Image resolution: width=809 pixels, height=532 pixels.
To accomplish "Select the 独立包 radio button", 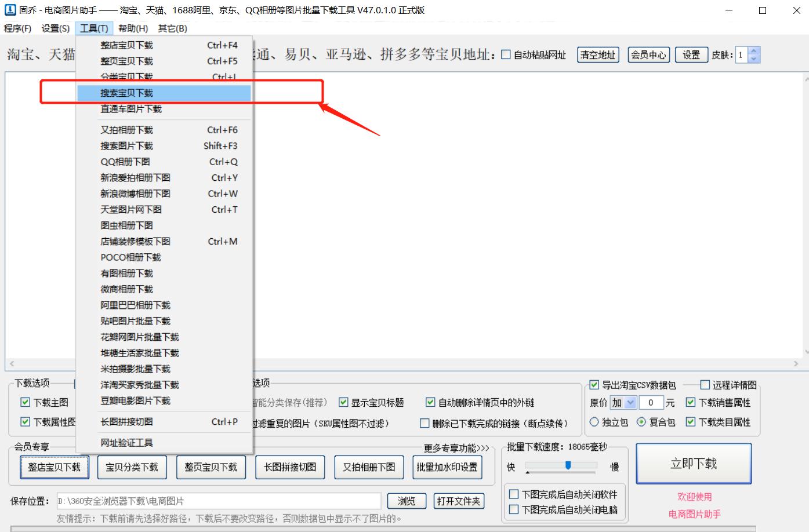I will tap(594, 422).
